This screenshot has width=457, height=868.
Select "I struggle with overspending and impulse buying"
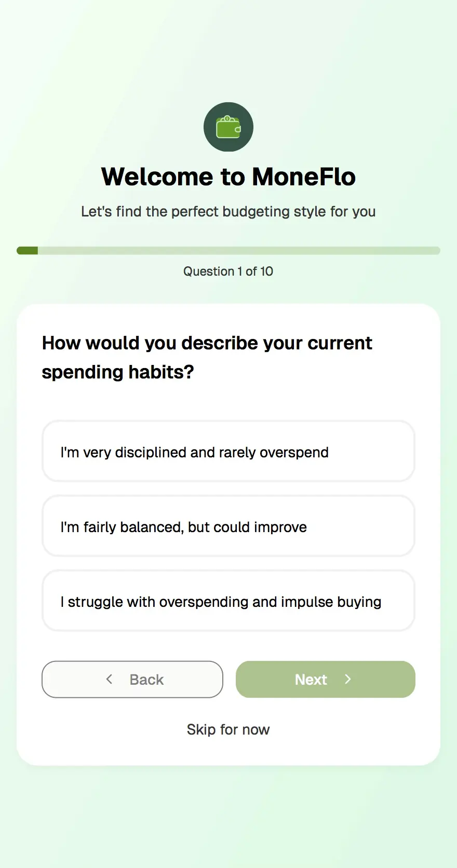[x=228, y=601]
